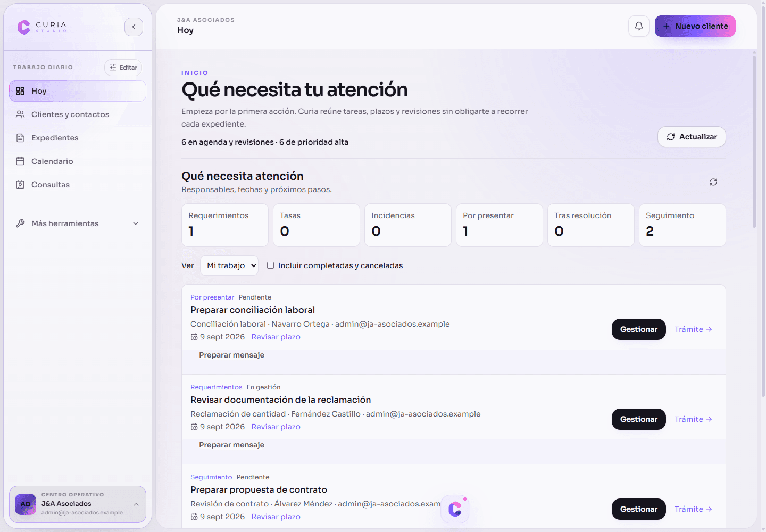Collapse the sidebar with the chevron button

tap(134, 27)
